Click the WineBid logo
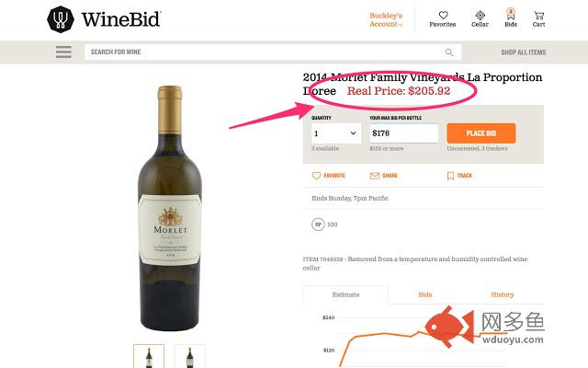588x368 pixels. 104,19
